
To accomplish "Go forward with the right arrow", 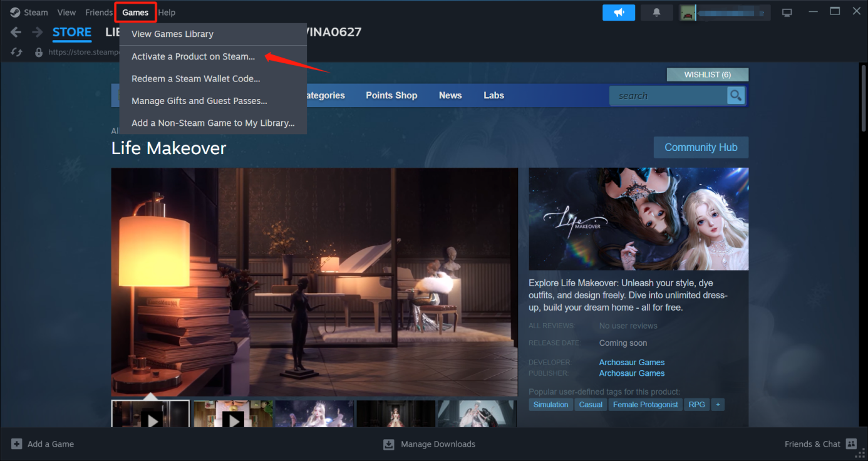I will [x=38, y=33].
